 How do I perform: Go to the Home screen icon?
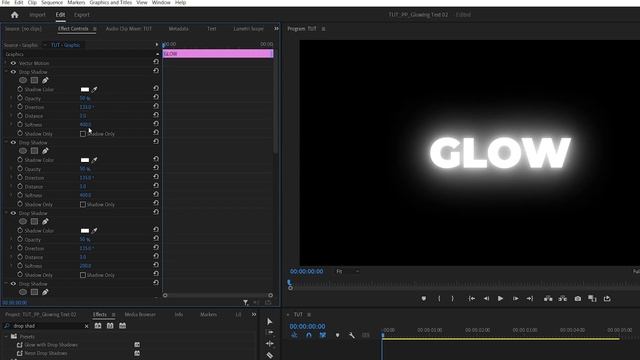pos(15,15)
